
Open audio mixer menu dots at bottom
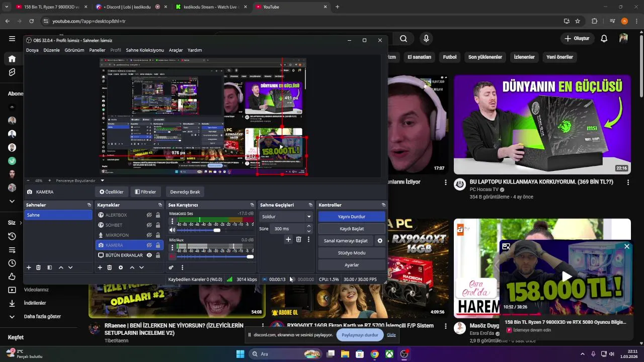click(x=182, y=267)
